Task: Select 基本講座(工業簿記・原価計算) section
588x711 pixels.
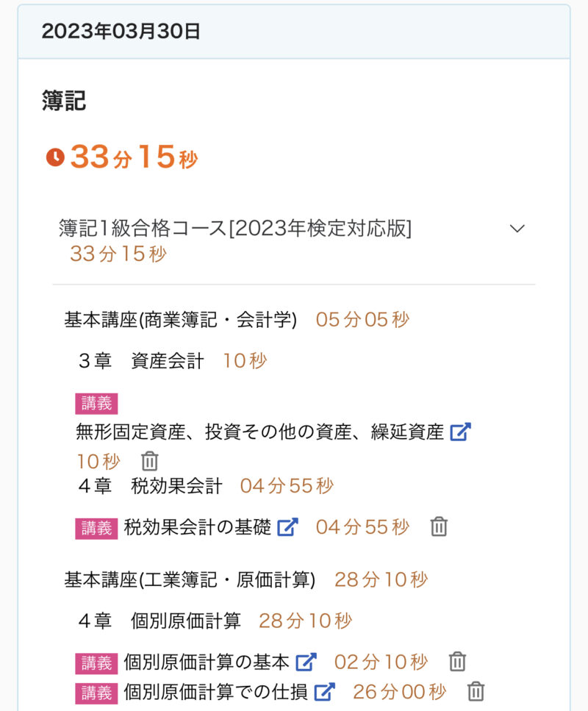Action: coord(190,580)
